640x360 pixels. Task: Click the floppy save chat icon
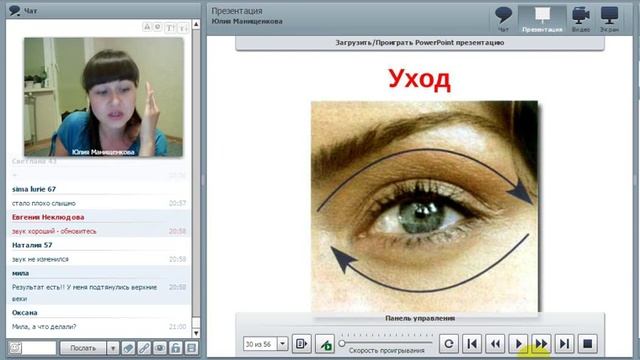click(191, 348)
